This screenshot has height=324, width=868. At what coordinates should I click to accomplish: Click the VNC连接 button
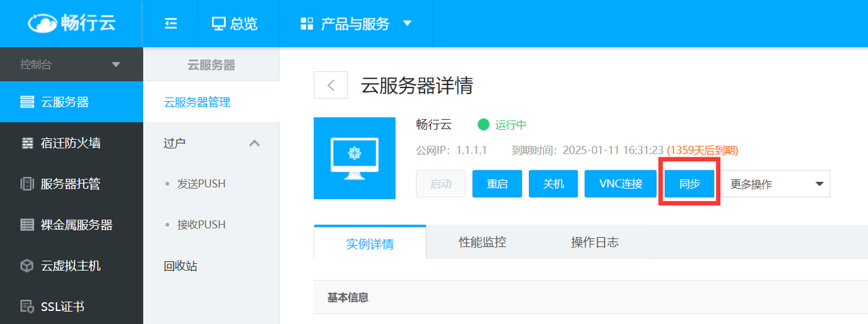[621, 184]
